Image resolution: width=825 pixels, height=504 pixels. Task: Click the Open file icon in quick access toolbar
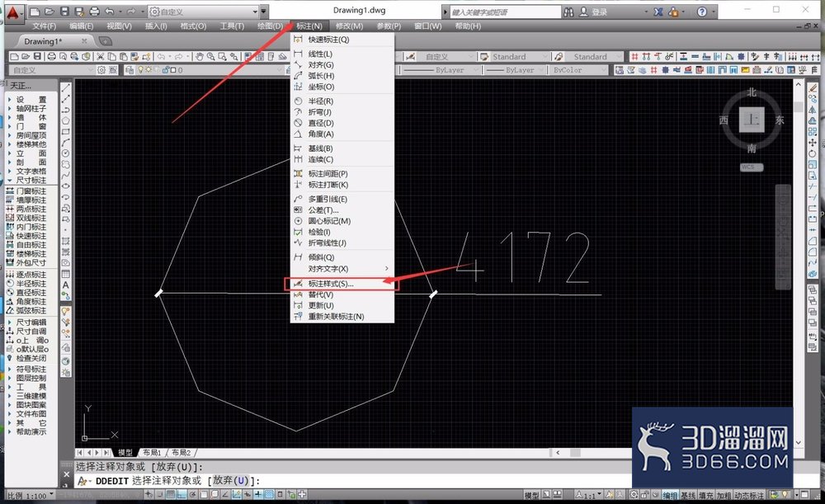[49, 11]
